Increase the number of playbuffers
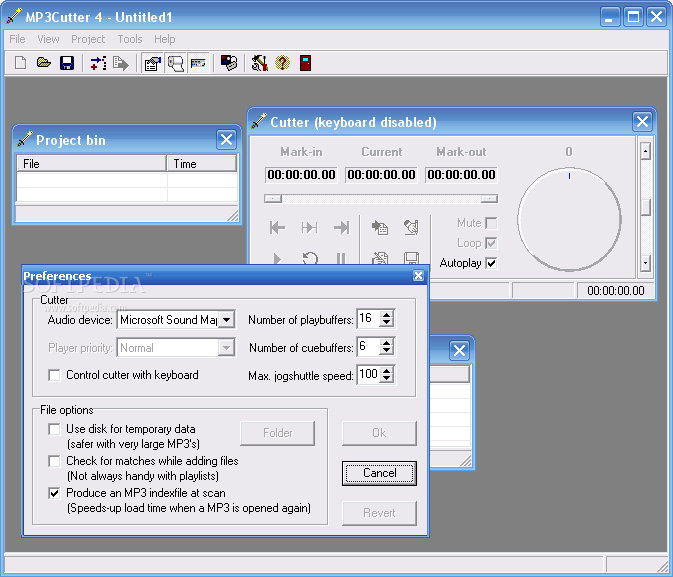 (387, 315)
